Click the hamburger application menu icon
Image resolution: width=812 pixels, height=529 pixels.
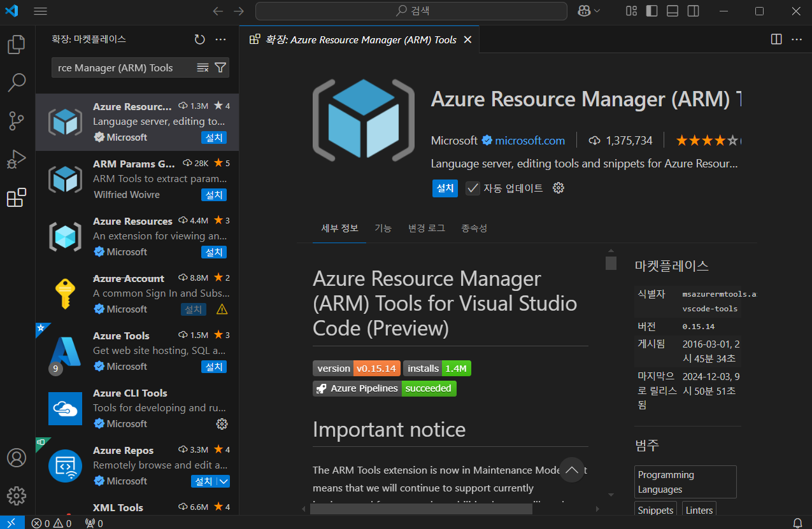point(40,11)
